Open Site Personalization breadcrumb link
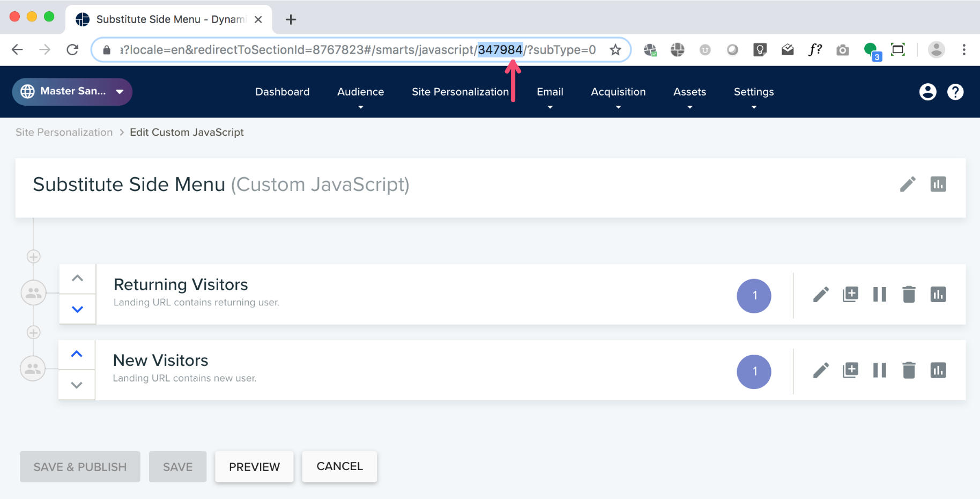The image size is (980, 499). 64,132
